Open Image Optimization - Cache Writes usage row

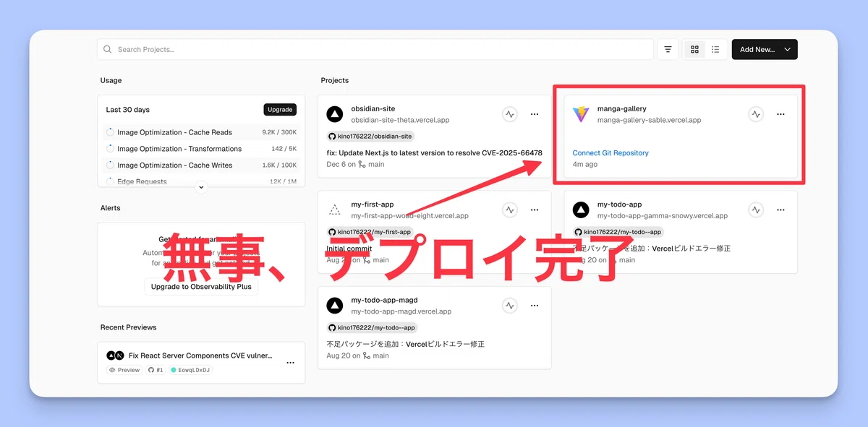[201, 165]
